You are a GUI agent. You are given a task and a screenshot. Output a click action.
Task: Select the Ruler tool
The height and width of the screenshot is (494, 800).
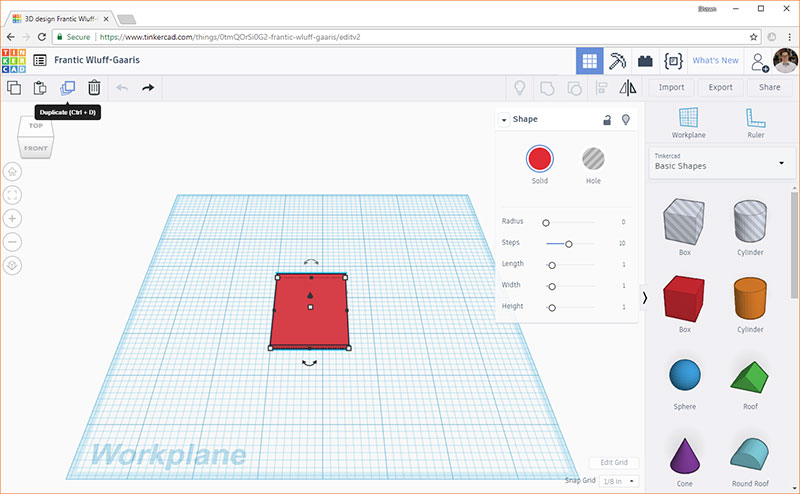coord(755,123)
